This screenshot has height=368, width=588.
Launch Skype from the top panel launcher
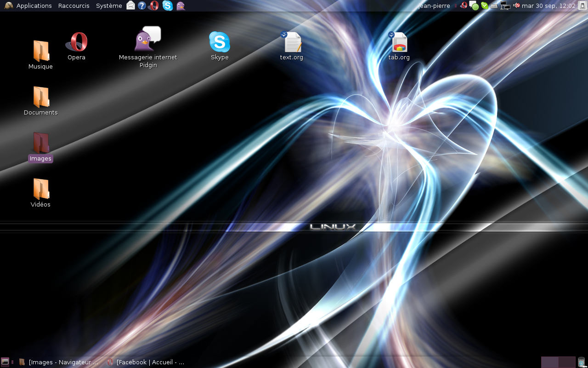coord(168,6)
